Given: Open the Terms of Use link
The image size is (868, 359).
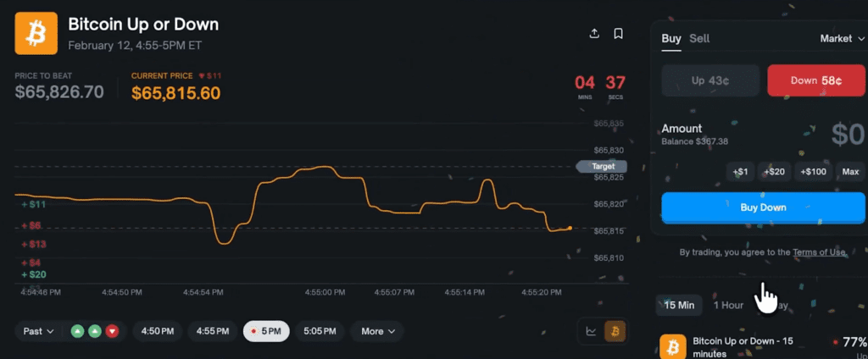Looking at the screenshot, I should click(x=819, y=252).
